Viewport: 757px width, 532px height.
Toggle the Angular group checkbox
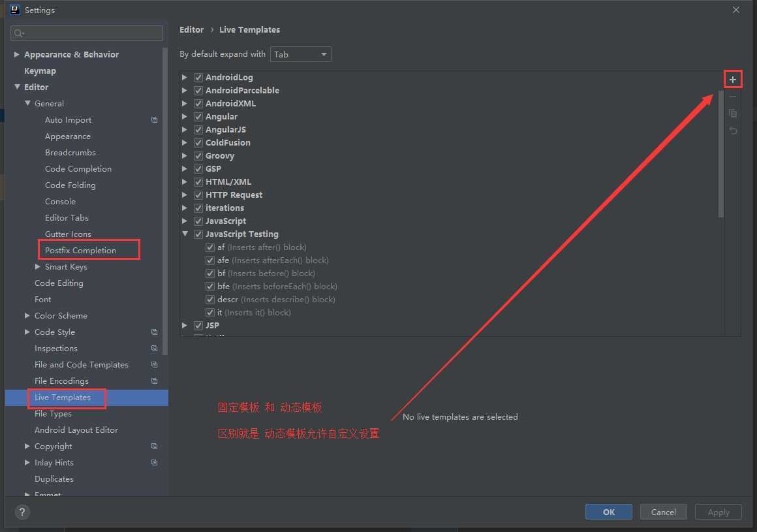coord(198,117)
